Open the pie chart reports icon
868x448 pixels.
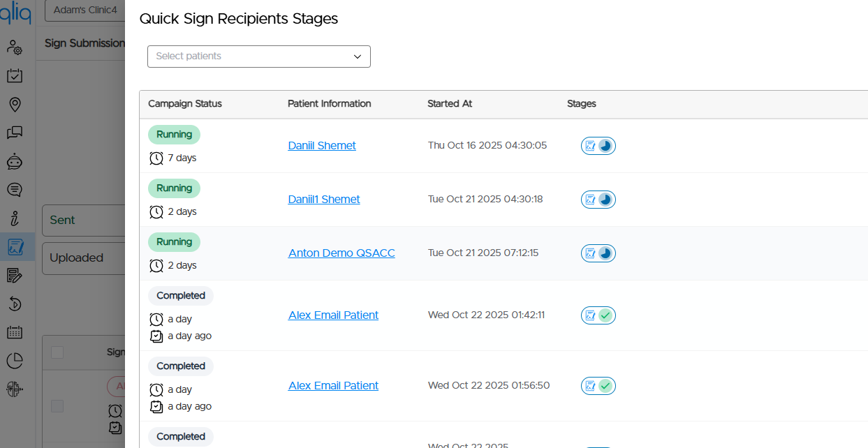pos(15,361)
